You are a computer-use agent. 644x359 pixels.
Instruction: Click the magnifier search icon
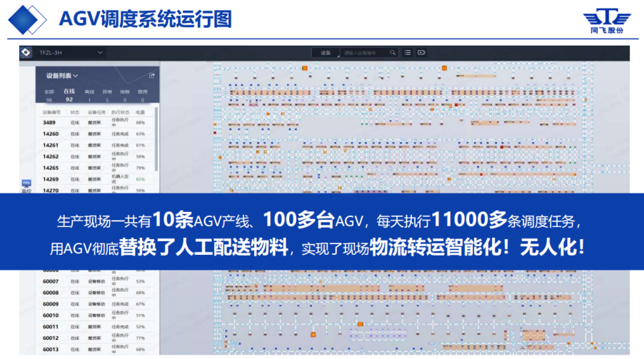[393, 53]
